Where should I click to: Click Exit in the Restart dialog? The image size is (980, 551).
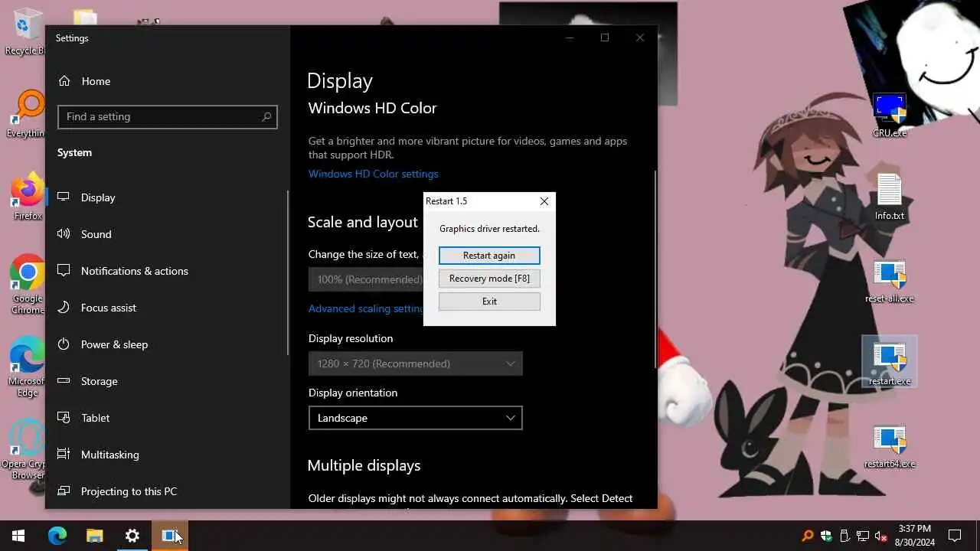[x=489, y=302]
